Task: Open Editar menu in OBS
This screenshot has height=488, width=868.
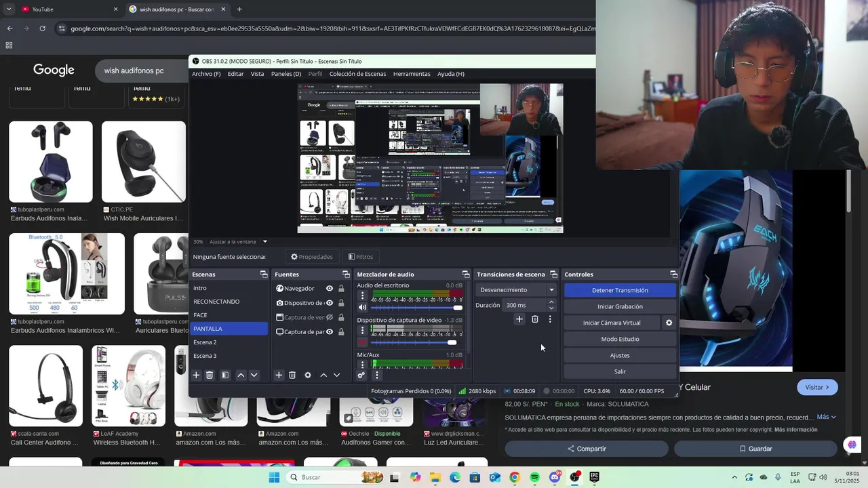Action: click(x=235, y=74)
